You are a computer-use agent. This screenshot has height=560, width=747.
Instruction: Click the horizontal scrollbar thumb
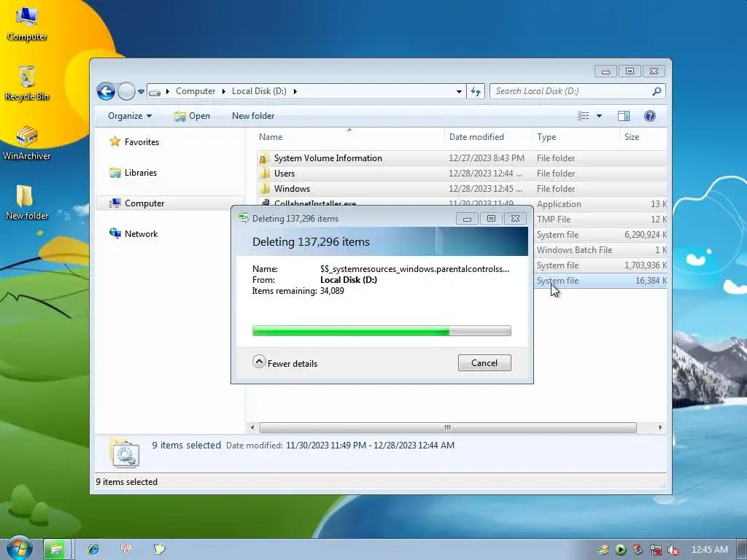[448, 427]
